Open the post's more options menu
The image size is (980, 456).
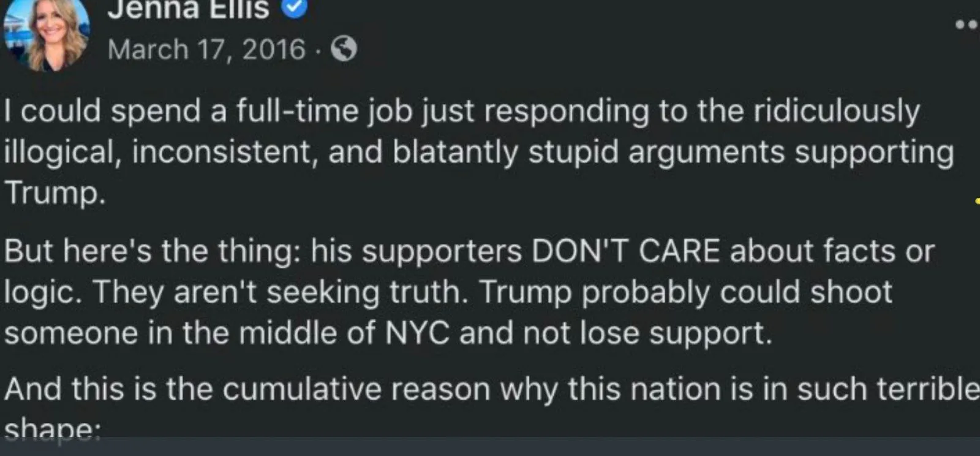tap(968, 25)
